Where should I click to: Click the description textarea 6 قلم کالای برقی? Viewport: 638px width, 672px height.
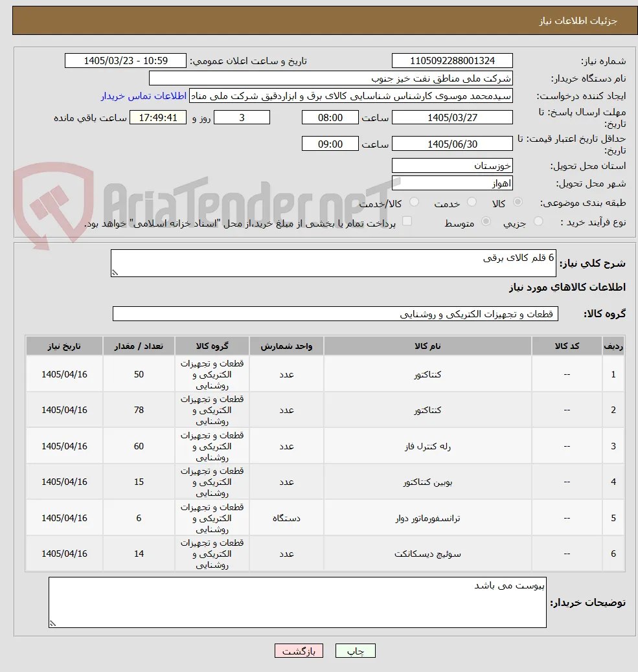pyautogui.click(x=333, y=263)
